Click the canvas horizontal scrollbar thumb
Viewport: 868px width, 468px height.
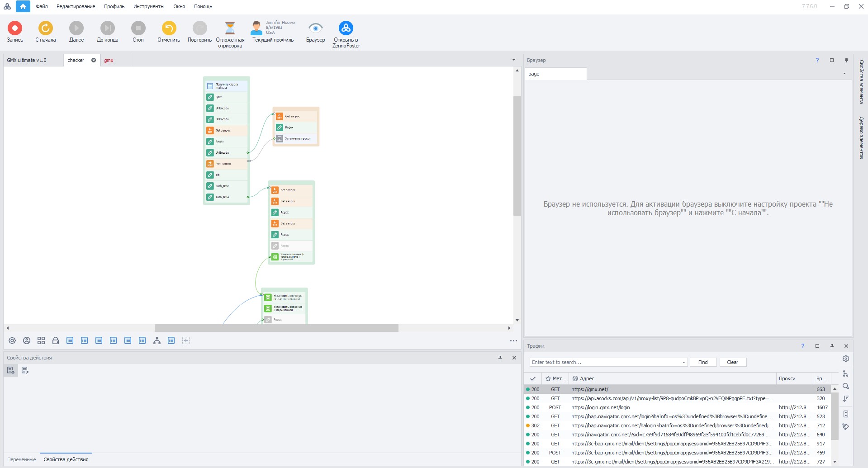276,328
